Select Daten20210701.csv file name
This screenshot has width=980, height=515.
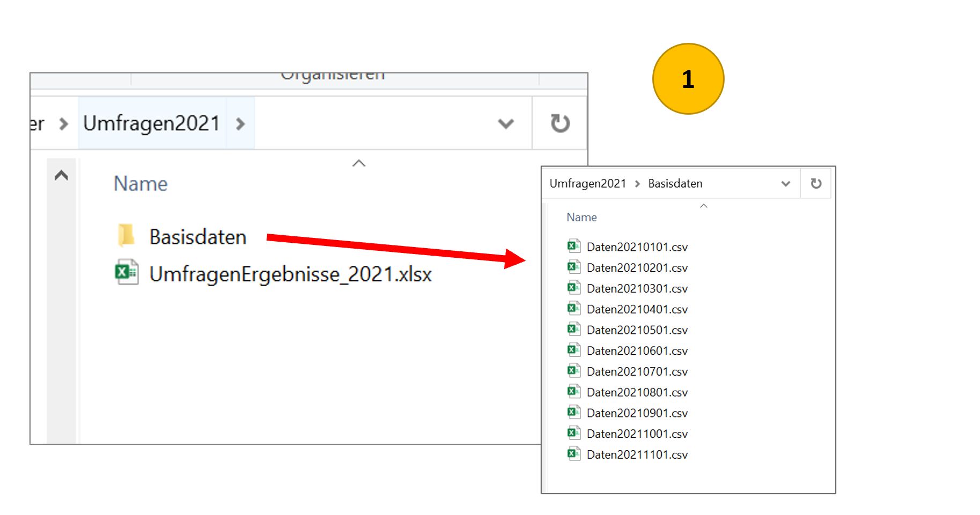pos(637,372)
